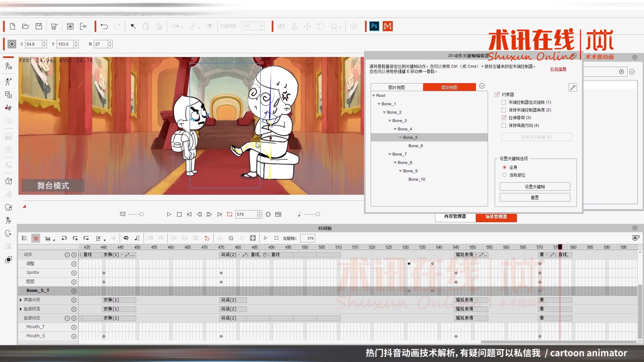
Task: Open the red M launcher icon
Action: click(x=388, y=26)
